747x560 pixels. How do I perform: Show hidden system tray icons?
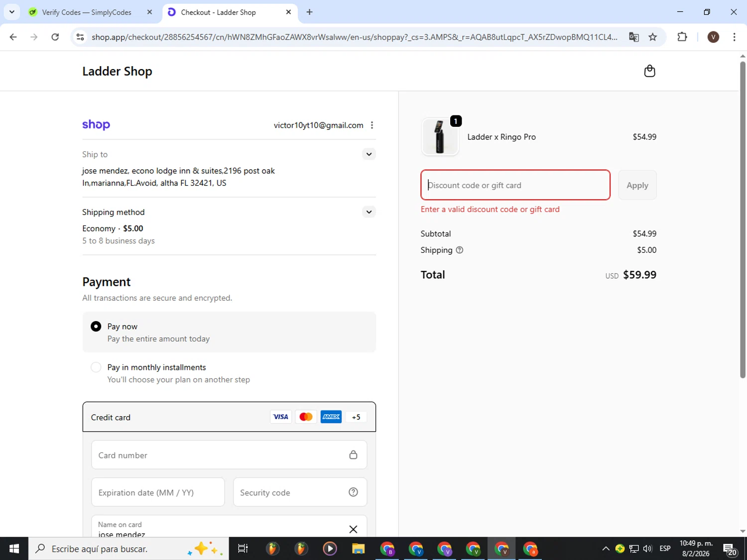coord(606,549)
